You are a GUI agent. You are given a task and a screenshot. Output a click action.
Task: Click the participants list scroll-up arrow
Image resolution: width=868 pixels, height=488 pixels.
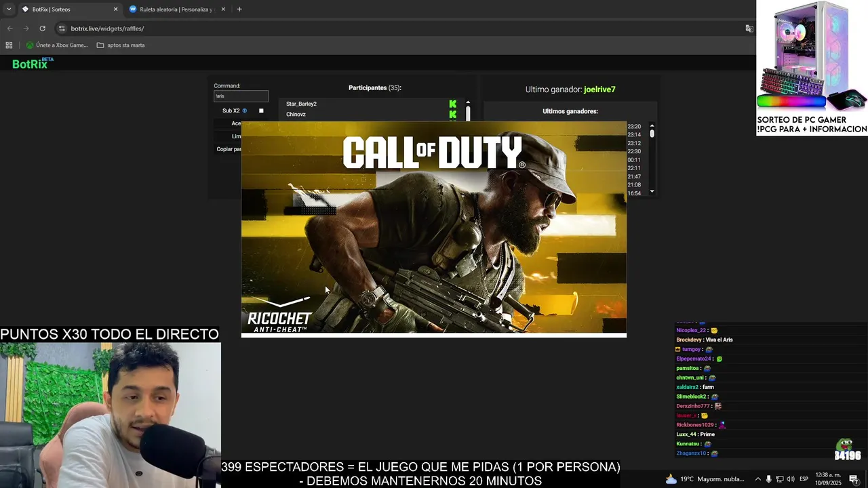click(468, 102)
